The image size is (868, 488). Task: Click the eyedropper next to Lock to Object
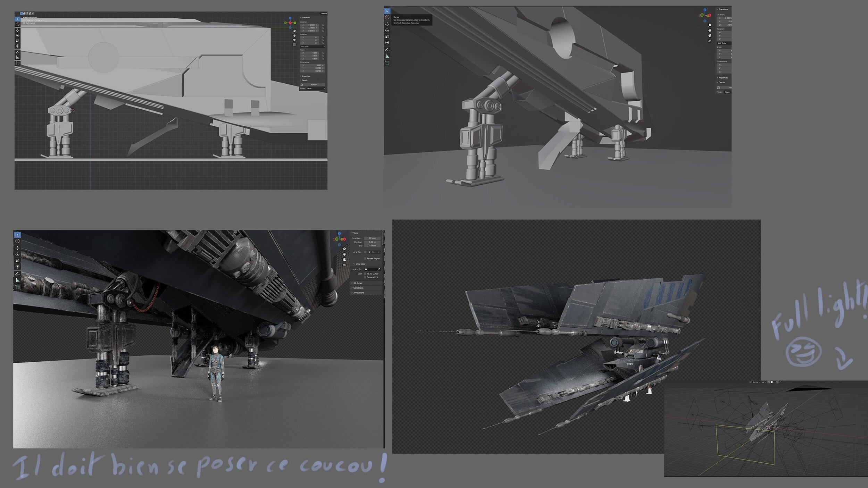coord(378,269)
